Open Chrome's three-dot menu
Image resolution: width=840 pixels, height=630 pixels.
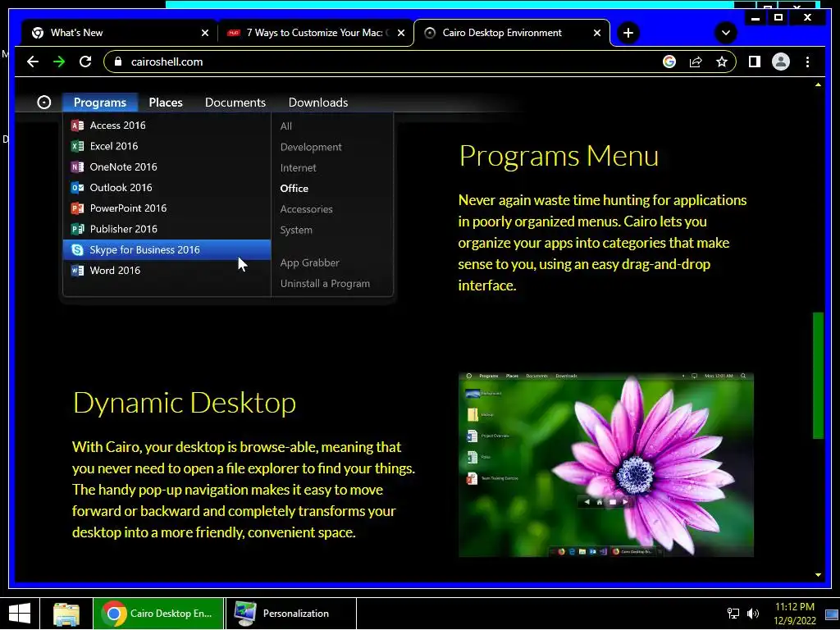[807, 62]
